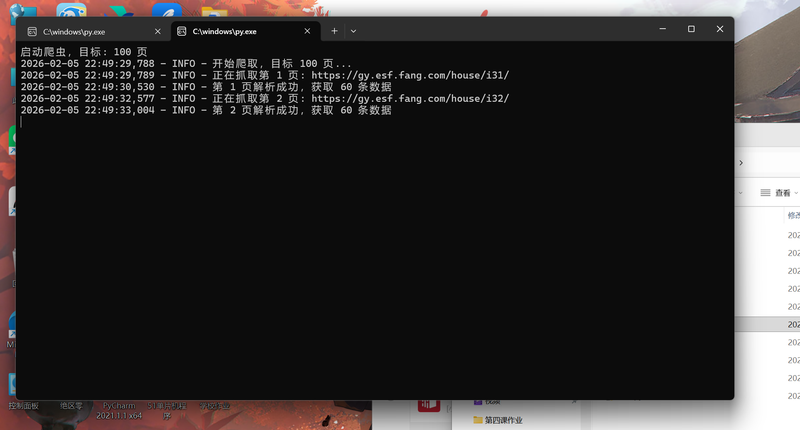
Task: Click the '开始爬取，目标 100 页...' log line
Action: (186, 64)
